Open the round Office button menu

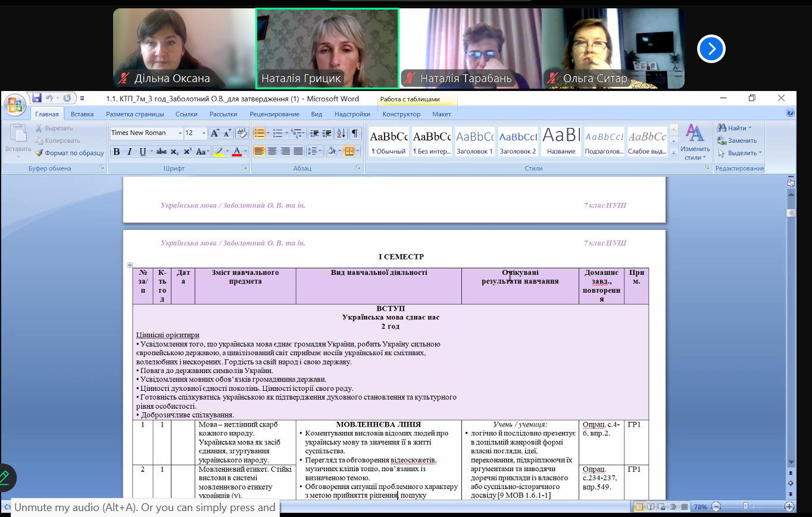(x=14, y=105)
